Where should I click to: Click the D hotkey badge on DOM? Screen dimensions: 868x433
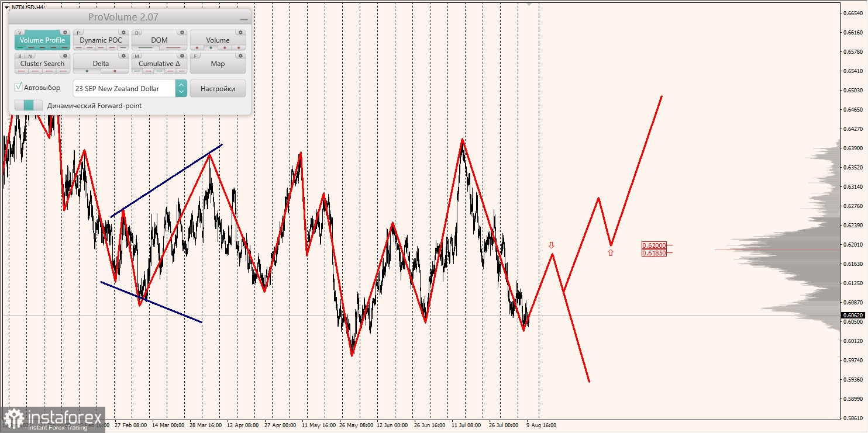coord(137,33)
